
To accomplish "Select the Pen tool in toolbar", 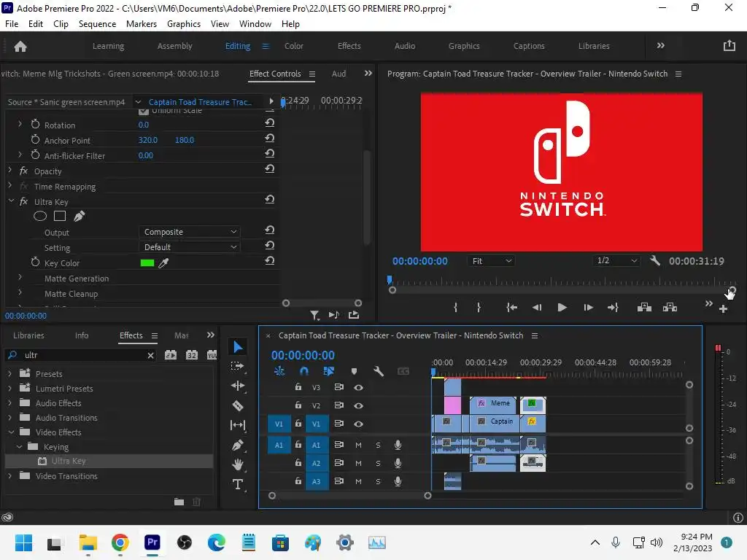I will coord(238,445).
